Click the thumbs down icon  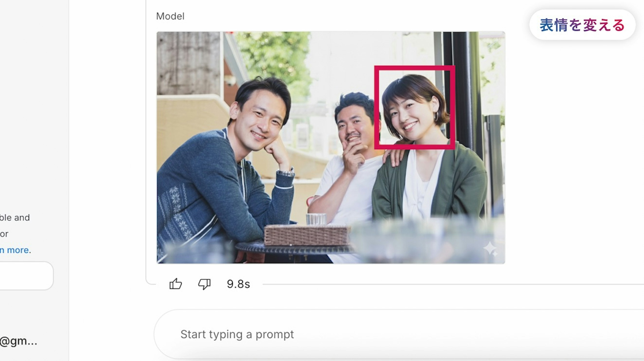pos(204,284)
